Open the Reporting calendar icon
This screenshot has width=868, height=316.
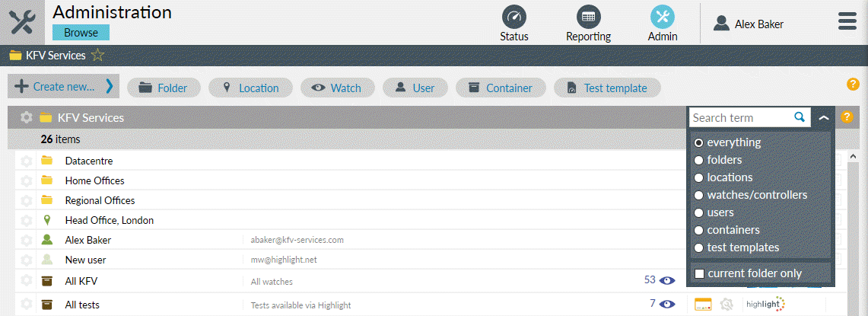click(x=588, y=17)
